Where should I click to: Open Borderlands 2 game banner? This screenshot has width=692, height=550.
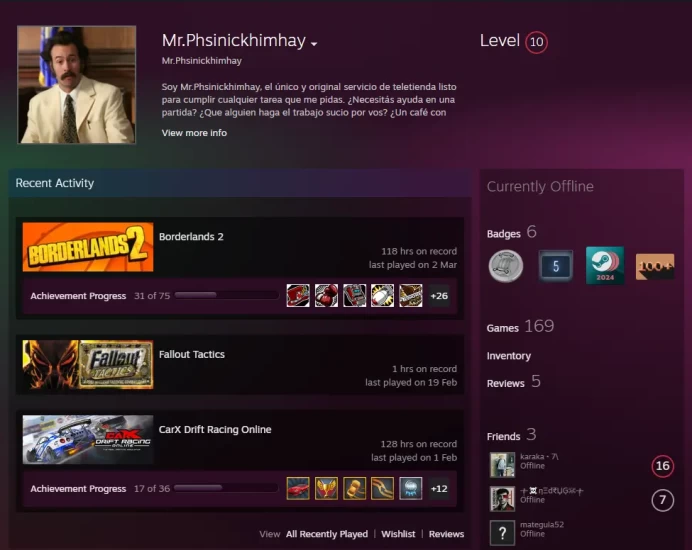pos(88,247)
